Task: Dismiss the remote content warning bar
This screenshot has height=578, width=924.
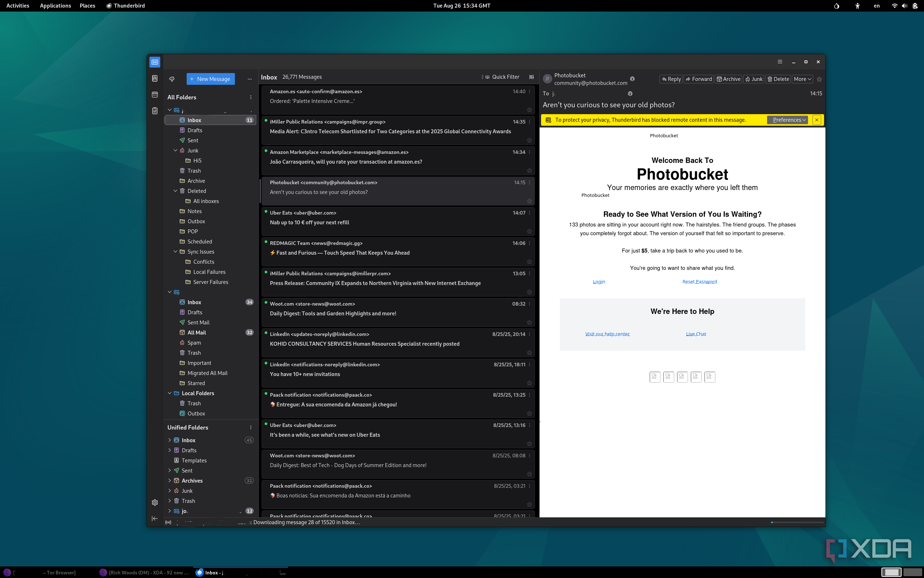Action: [817, 120]
